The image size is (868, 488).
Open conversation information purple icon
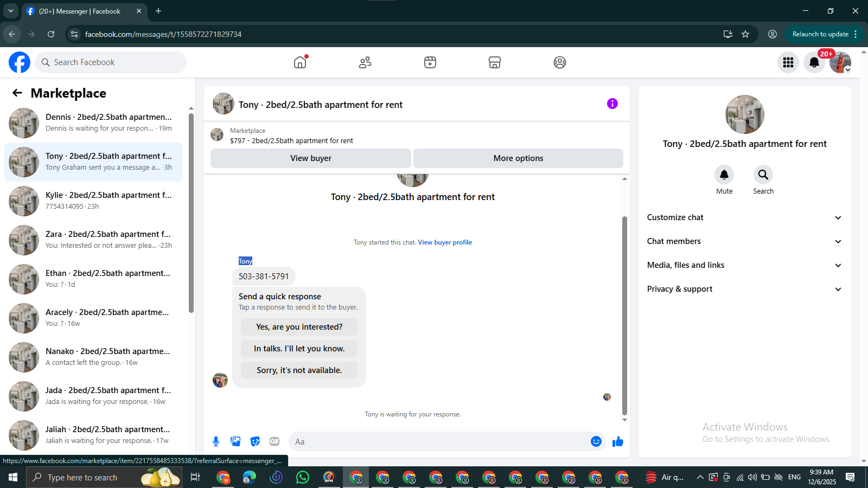(612, 104)
